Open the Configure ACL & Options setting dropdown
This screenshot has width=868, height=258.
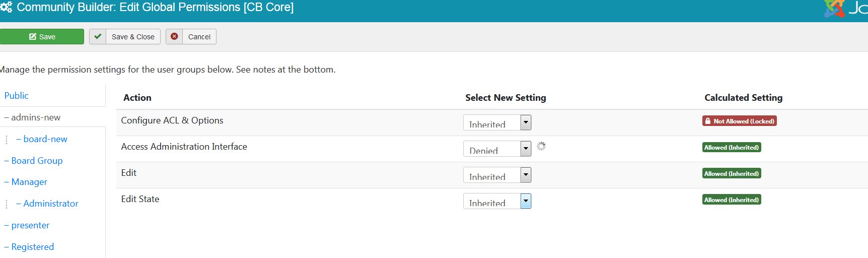(x=497, y=122)
